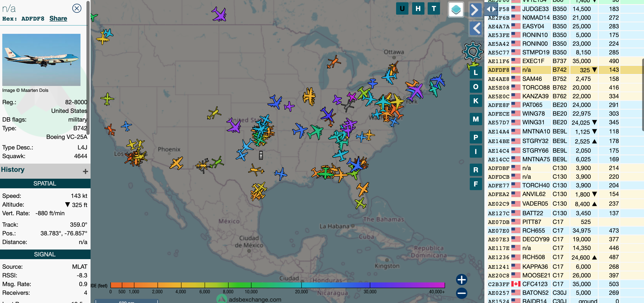The image size is (644, 303).
Task: Select the yellow aircraft over Iowa area
Action: point(309,96)
